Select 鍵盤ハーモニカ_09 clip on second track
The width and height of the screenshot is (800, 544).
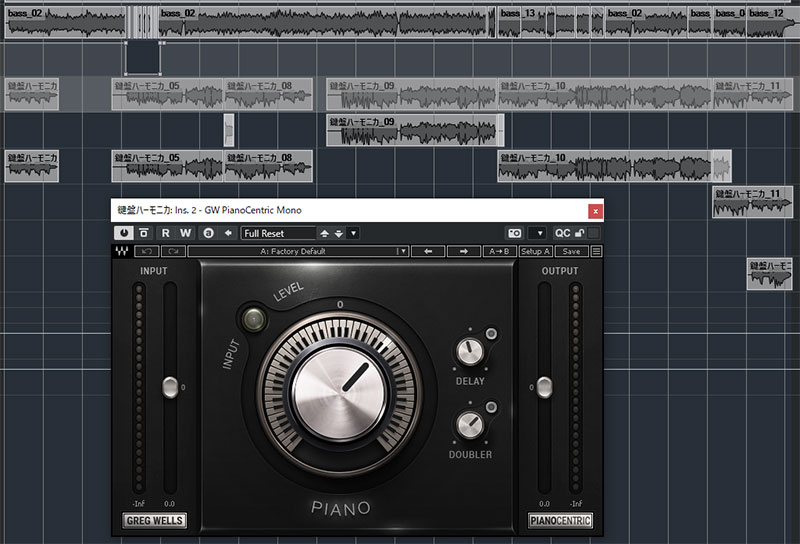tap(414, 130)
